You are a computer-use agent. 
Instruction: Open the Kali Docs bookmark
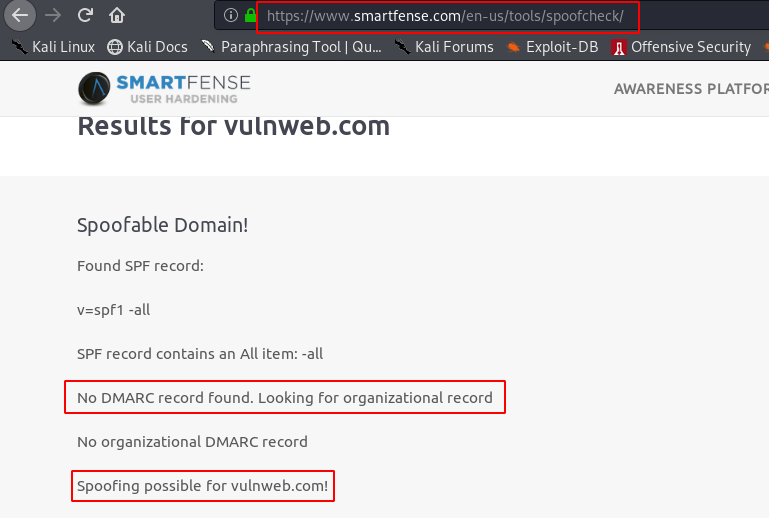point(147,47)
